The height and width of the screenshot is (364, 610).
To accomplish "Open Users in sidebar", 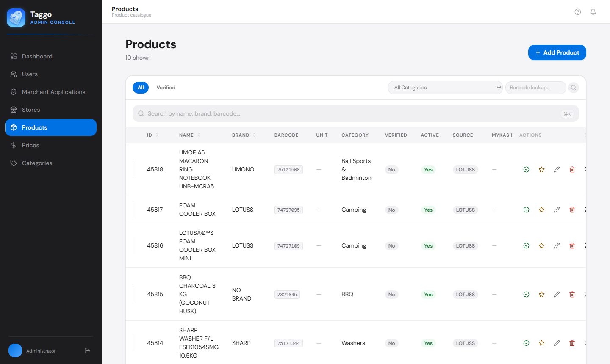I will [x=51, y=74].
